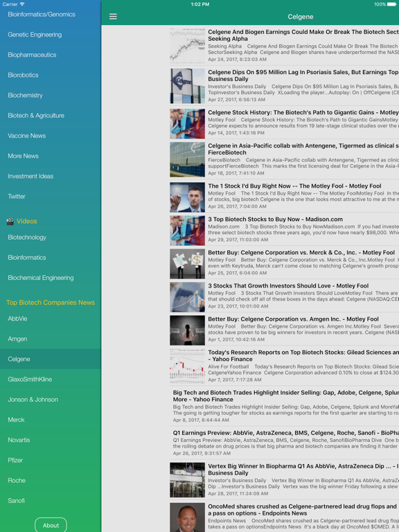Click candlestick chart thumbnail of Research Reports article
This screenshot has width=399, height=532.
coord(187,366)
